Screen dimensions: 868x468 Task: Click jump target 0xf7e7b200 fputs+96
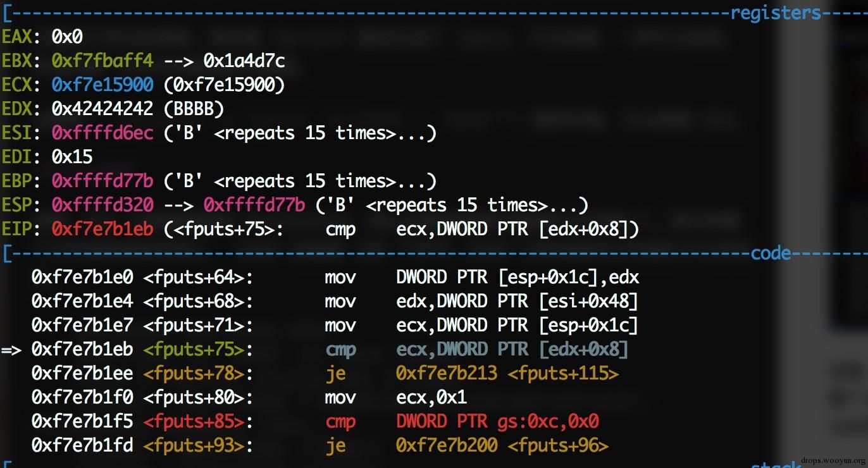click(x=502, y=446)
